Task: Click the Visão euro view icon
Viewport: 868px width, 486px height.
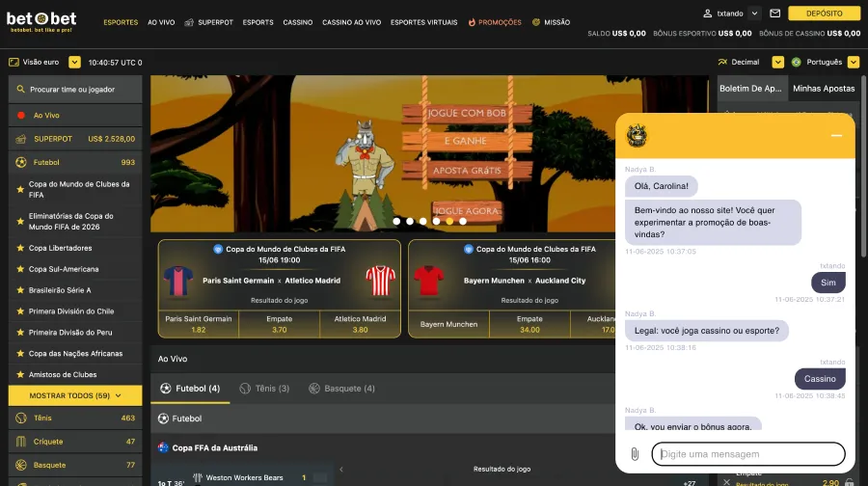Action: pos(14,62)
